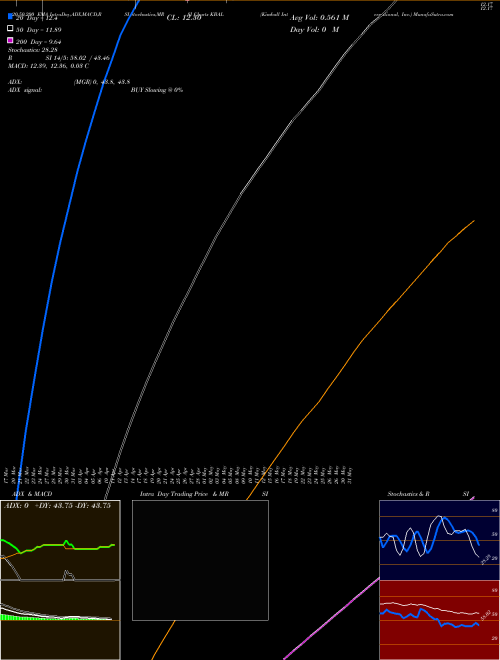The image size is (500, 660).
Task: Click the 'CL: 12.30' closing price label
Action: tap(184, 18)
